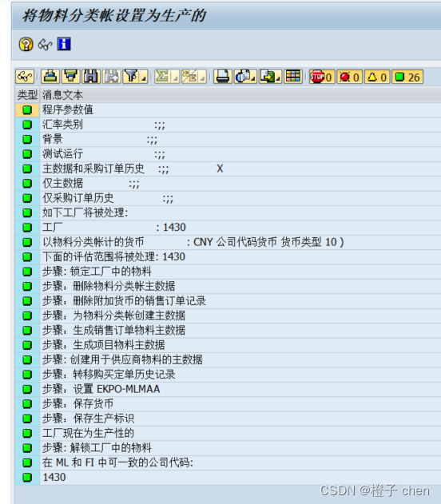Viewport: 441px width, 504px height.
Task: Open the Choose layout grid icon
Action: [x=293, y=77]
